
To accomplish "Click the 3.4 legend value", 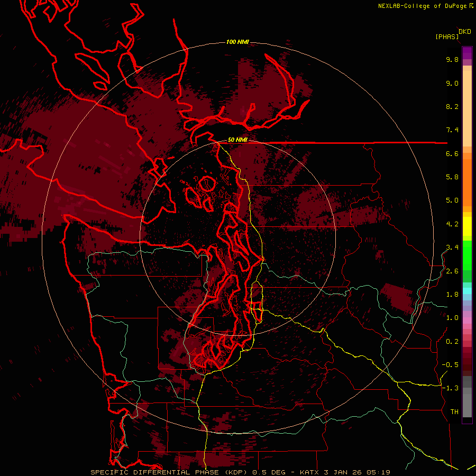I will point(452,248).
